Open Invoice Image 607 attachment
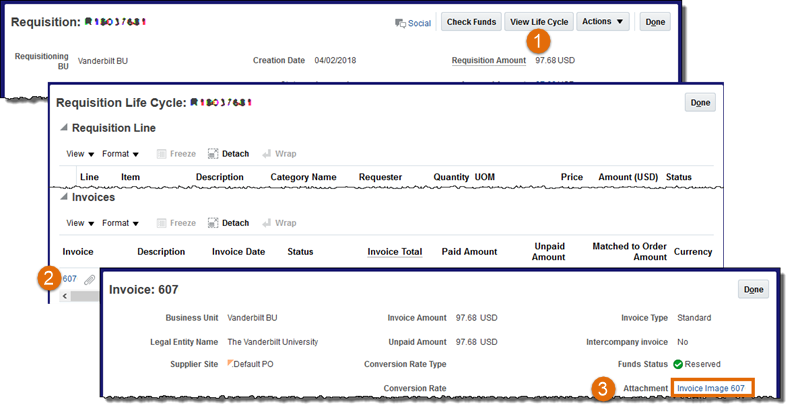 pyautogui.click(x=711, y=388)
